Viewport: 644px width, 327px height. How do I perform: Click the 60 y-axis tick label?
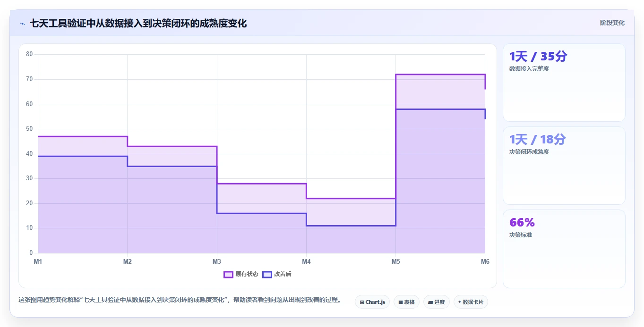point(29,104)
